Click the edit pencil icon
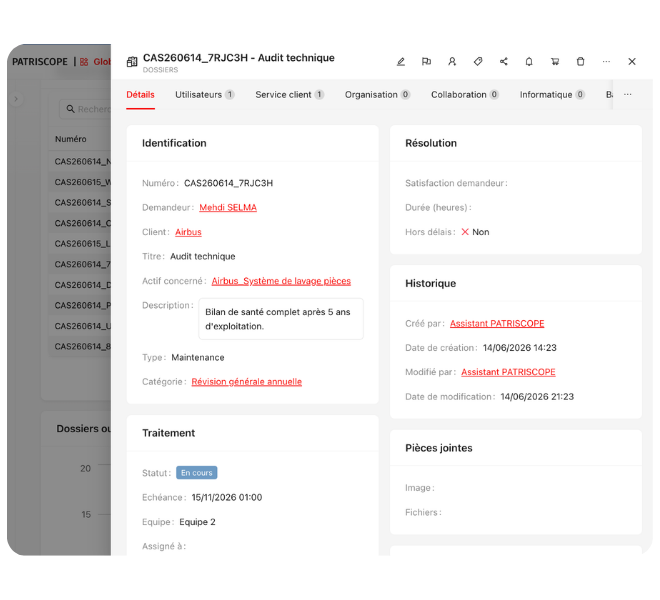 pyautogui.click(x=401, y=62)
